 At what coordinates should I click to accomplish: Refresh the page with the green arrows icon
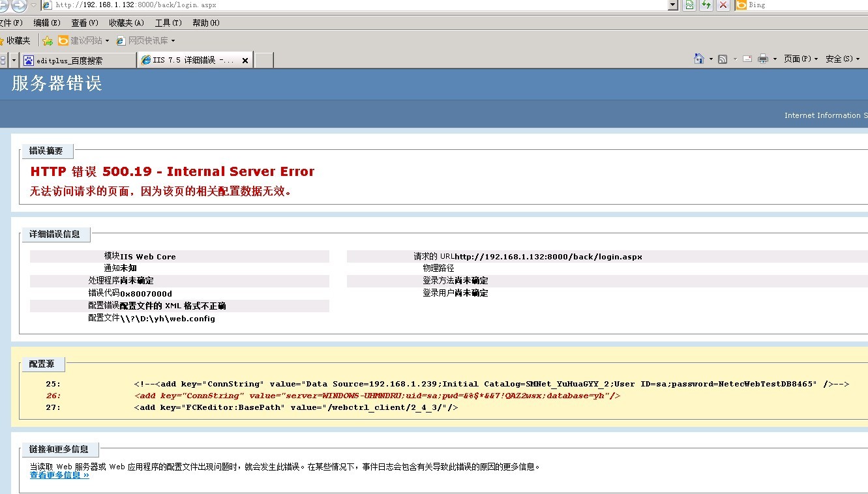tap(706, 5)
